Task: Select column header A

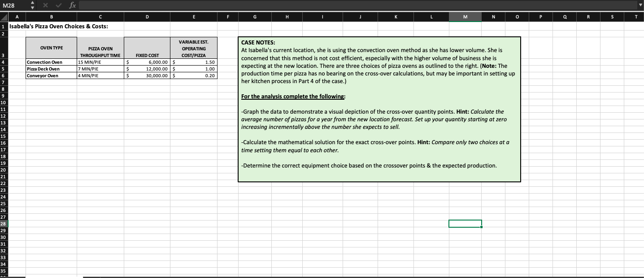Action: [17, 18]
